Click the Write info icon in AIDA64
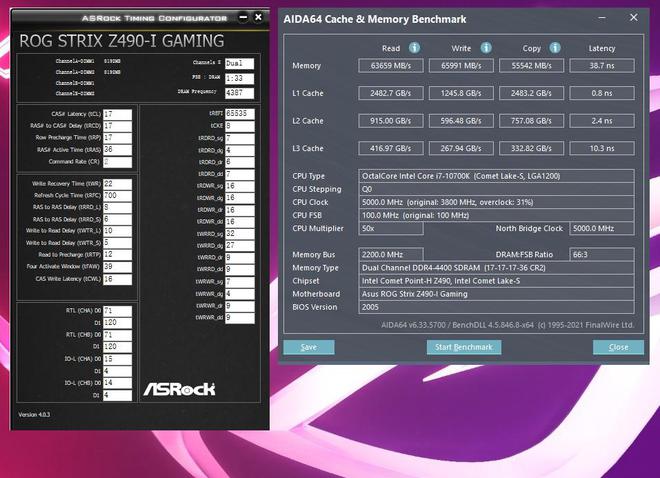Viewport: 660px width, 478px height. [486, 48]
